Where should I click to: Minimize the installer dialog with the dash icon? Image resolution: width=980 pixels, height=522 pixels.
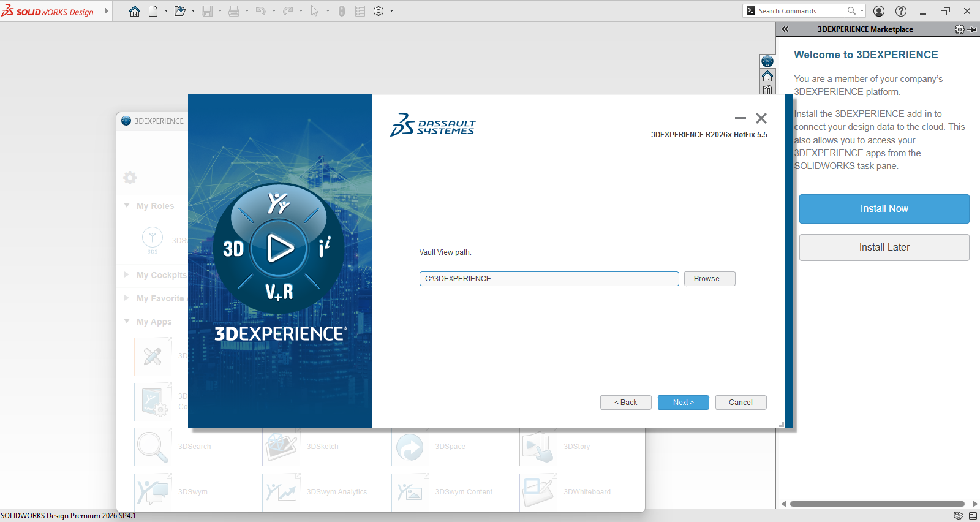(x=741, y=118)
